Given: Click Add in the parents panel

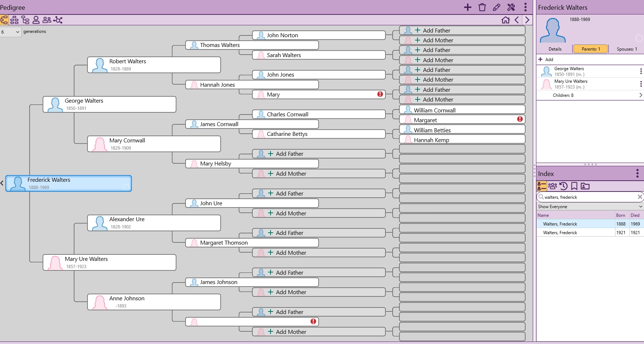Looking at the screenshot, I should [x=546, y=59].
